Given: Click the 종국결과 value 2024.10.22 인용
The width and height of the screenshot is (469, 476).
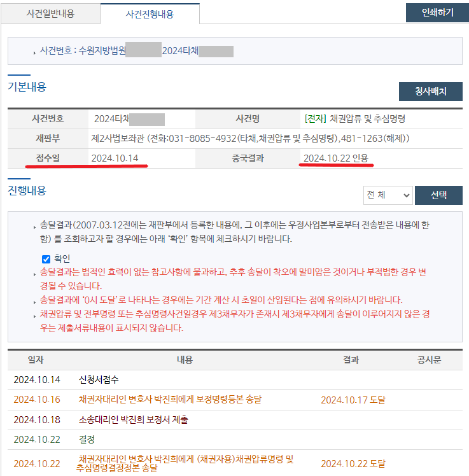Looking at the screenshot, I should 335,158.
